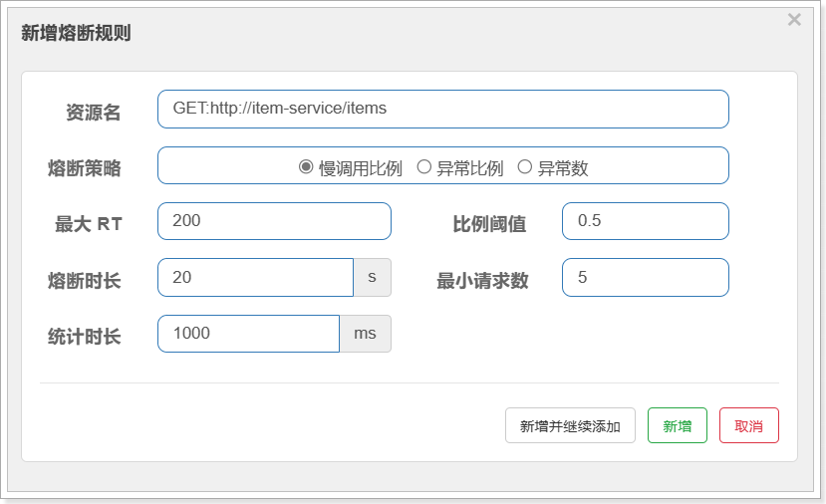Click the 新增并继续添加 button

tap(570, 425)
